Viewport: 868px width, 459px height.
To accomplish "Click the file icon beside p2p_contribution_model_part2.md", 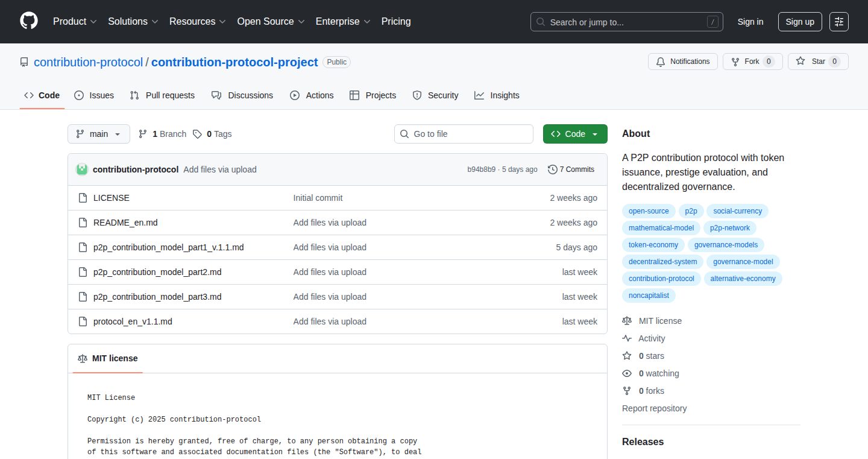I will (83, 272).
